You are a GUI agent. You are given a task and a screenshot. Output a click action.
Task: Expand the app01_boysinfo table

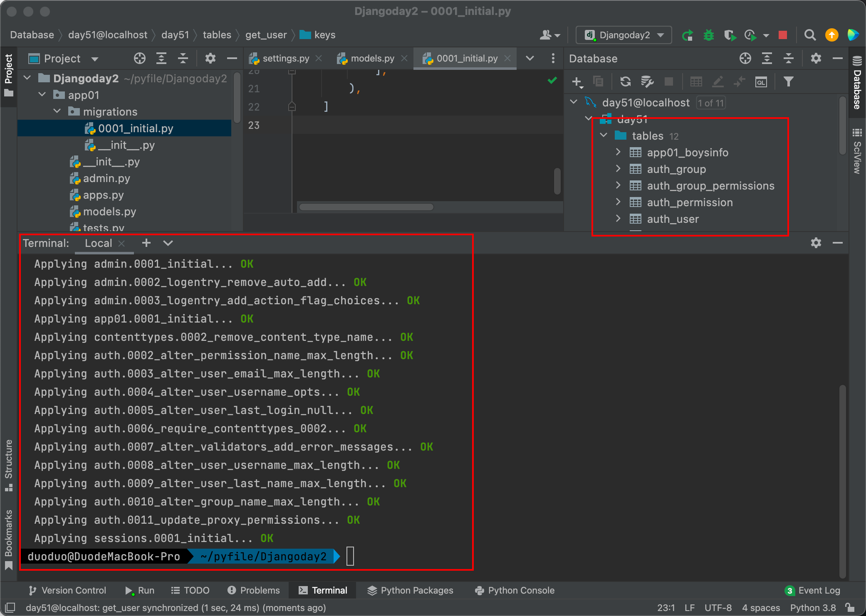pyautogui.click(x=618, y=152)
